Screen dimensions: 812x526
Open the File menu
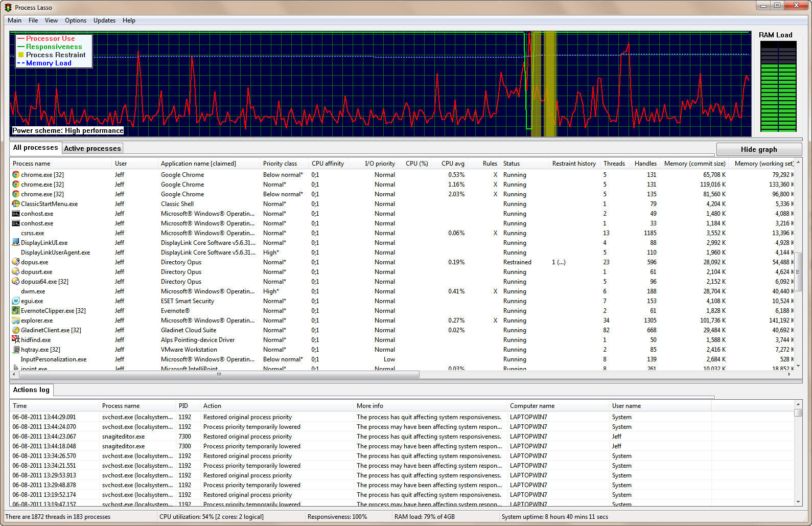33,20
